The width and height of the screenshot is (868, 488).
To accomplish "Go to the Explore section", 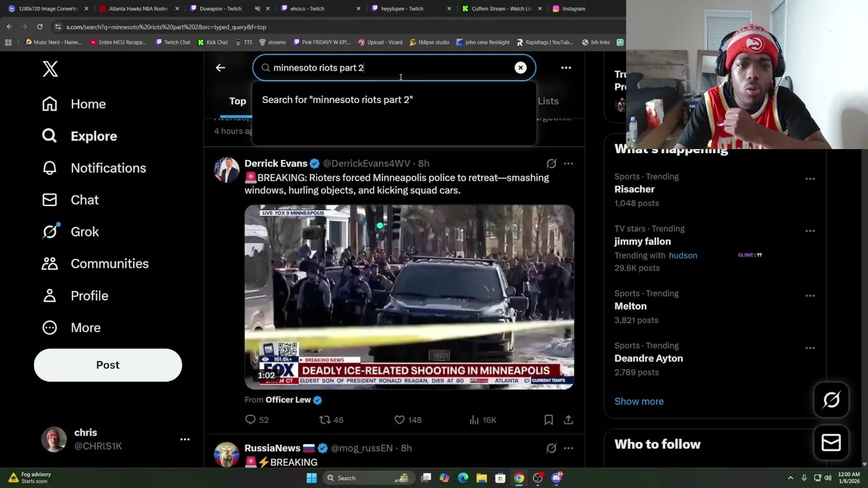I will 79,136.
